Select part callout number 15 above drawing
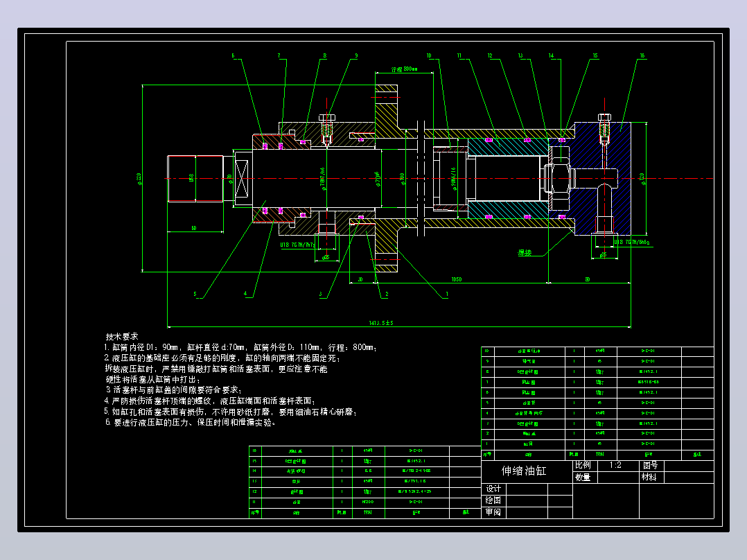This screenshot has height=560, width=747. pyautogui.click(x=595, y=55)
